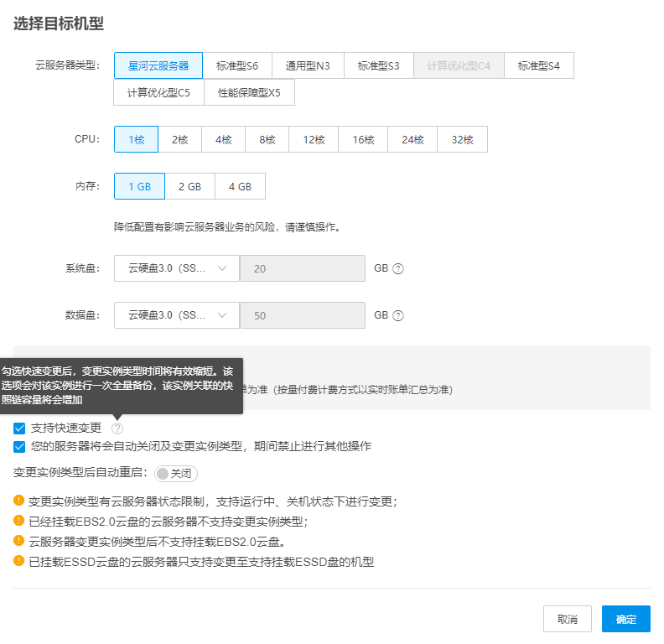This screenshot has height=644, width=664.
Task: Open the 数据盘 disk type dropdown
Action: pos(177,316)
